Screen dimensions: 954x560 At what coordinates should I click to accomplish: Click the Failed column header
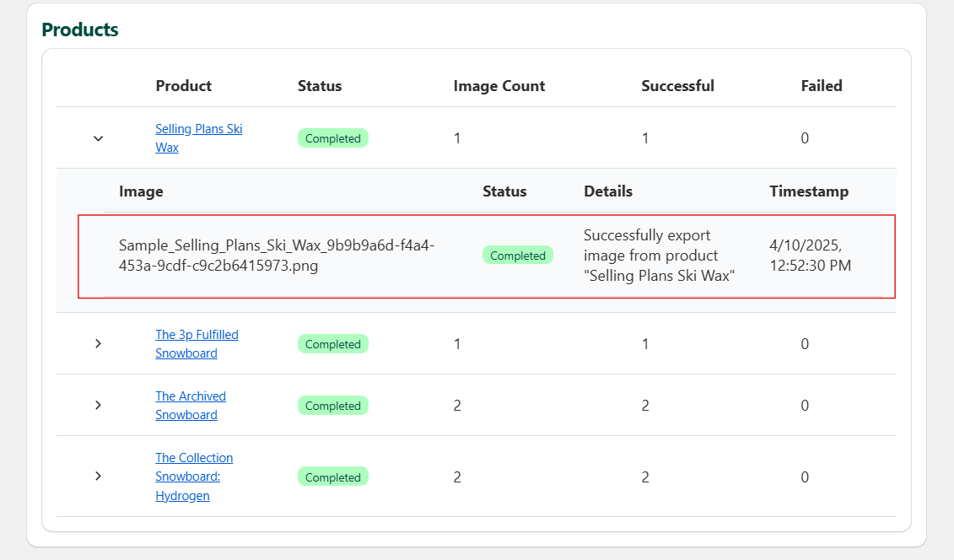point(821,86)
